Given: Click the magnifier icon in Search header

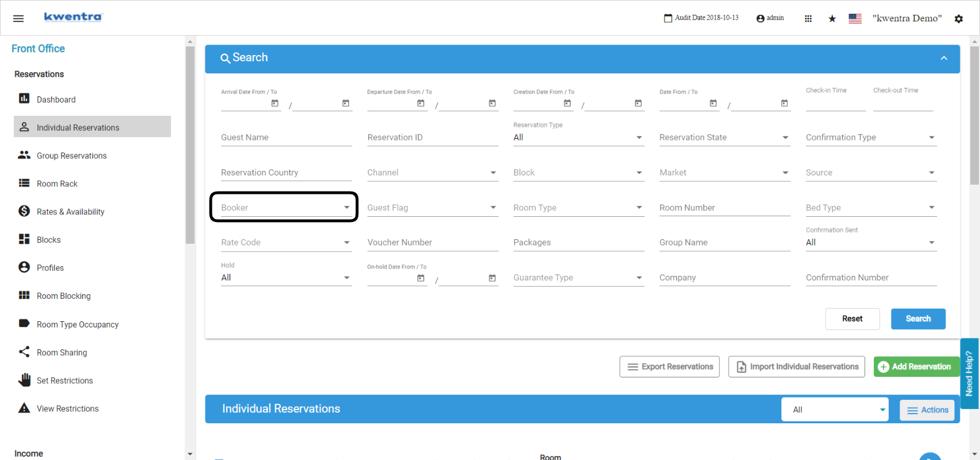Looking at the screenshot, I should tap(225, 58).
